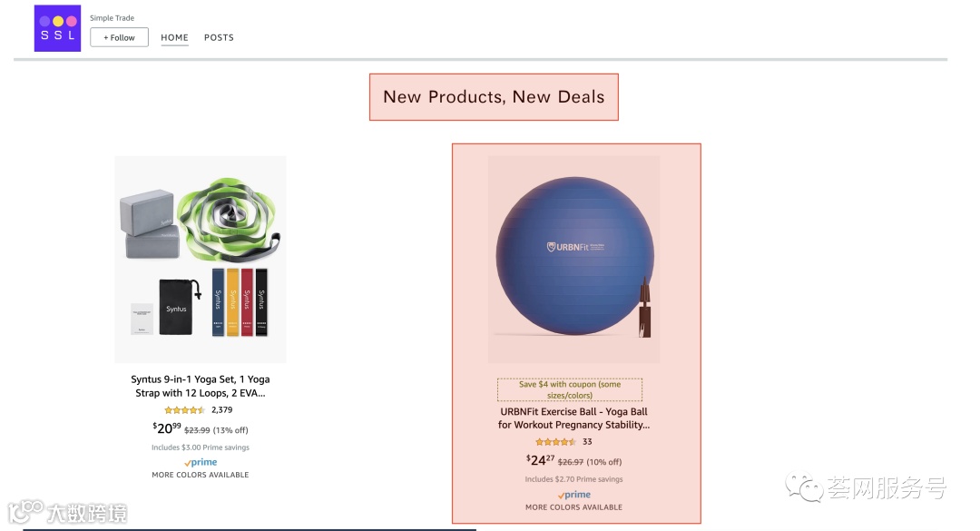The width and height of the screenshot is (980, 531).
Task: Click the URBNFit star rating icons
Action: (x=555, y=442)
